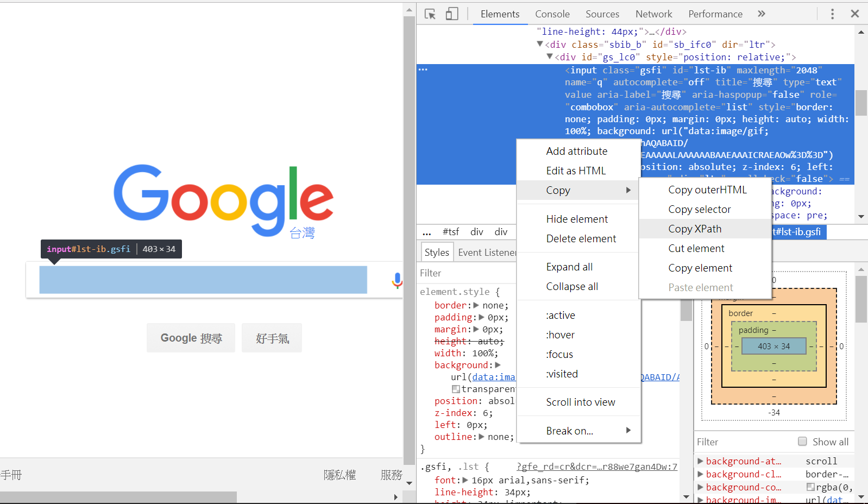This screenshot has height=504, width=868.
Task: Select the Styles pane tab
Action: point(437,253)
